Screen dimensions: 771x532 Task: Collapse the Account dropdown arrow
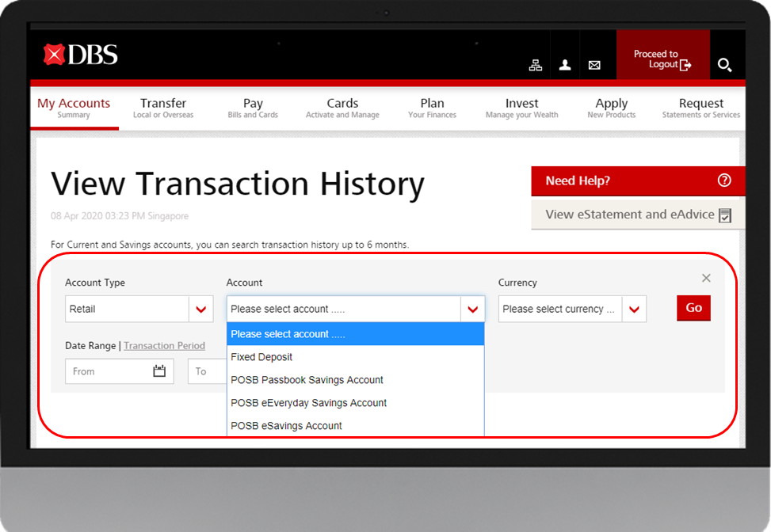click(x=472, y=309)
